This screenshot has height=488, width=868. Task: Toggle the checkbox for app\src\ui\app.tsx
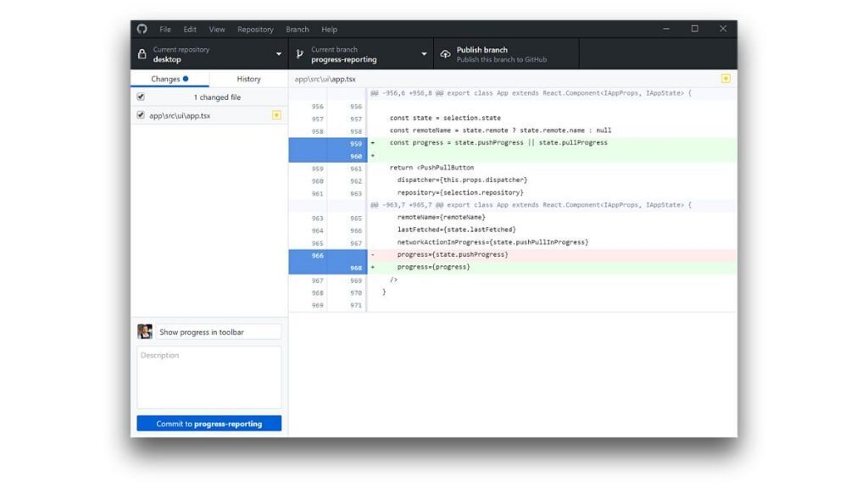142,115
